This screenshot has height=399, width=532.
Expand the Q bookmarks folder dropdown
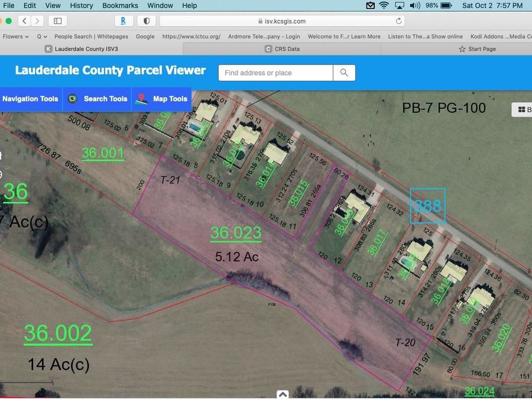coord(42,36)
